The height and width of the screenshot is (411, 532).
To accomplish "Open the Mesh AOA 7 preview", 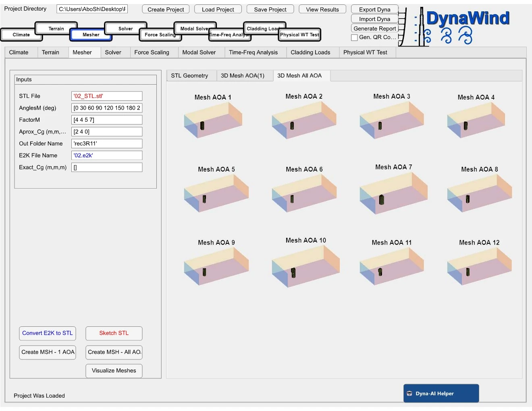I will (x=393, y=193).
